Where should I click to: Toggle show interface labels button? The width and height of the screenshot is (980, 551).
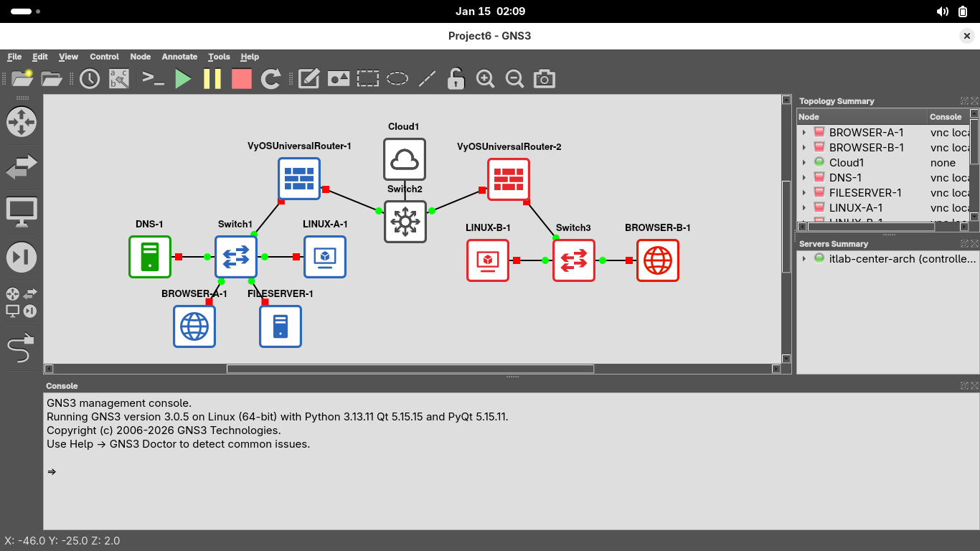pos(119,79)
